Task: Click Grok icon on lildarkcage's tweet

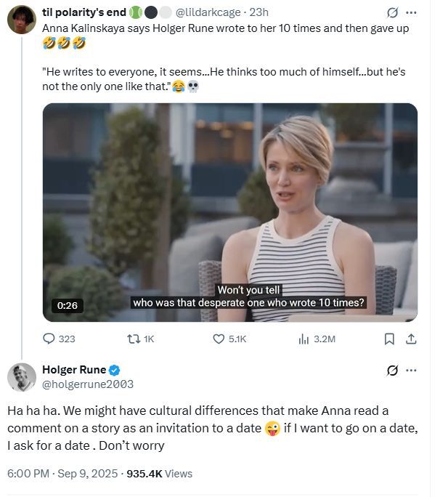Action: [x=392, y=12]
